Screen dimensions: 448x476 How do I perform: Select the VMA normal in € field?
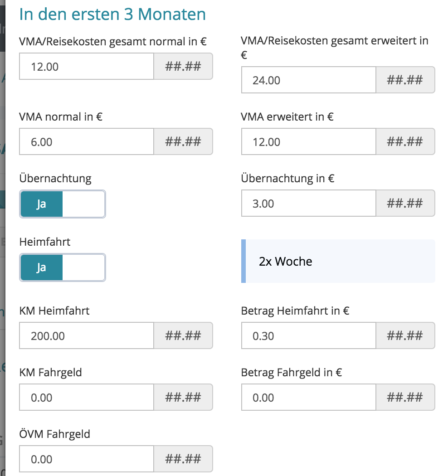coord(87,142)
